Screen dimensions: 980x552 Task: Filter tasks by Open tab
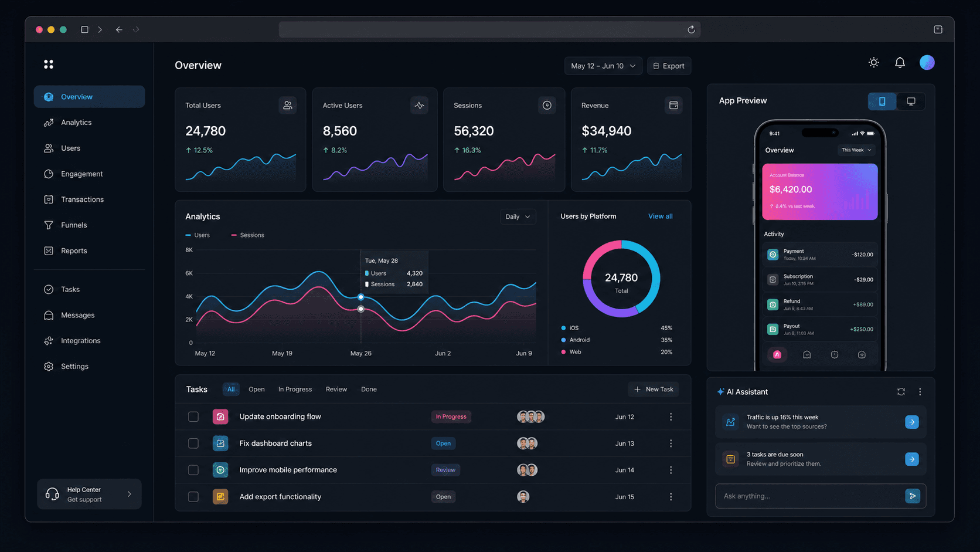(257, 390)
